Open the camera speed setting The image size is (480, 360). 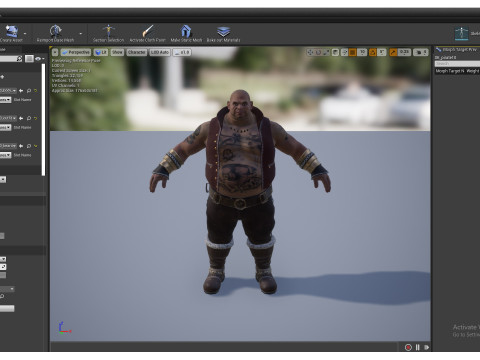click(421, 52)
